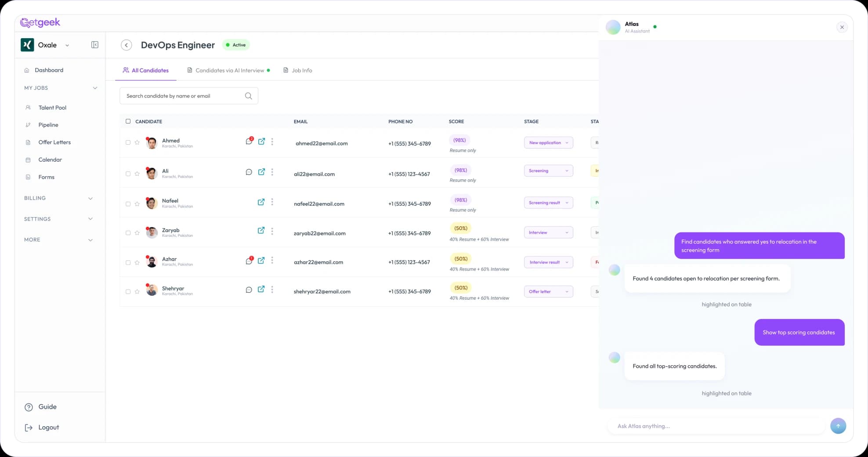Screen dimensions: 868x457
Task: Close the Atlas assistant panel
Action: tap(842, 27)
